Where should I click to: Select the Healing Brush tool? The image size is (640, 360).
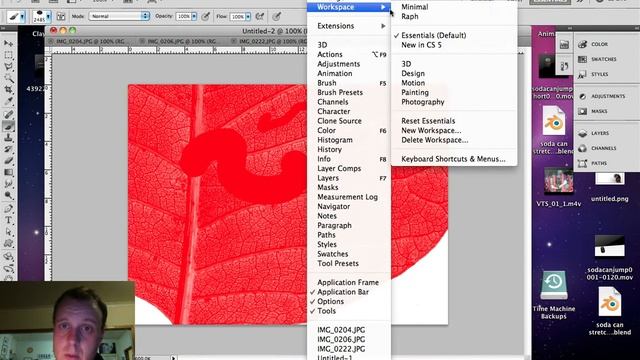[8, 115]
